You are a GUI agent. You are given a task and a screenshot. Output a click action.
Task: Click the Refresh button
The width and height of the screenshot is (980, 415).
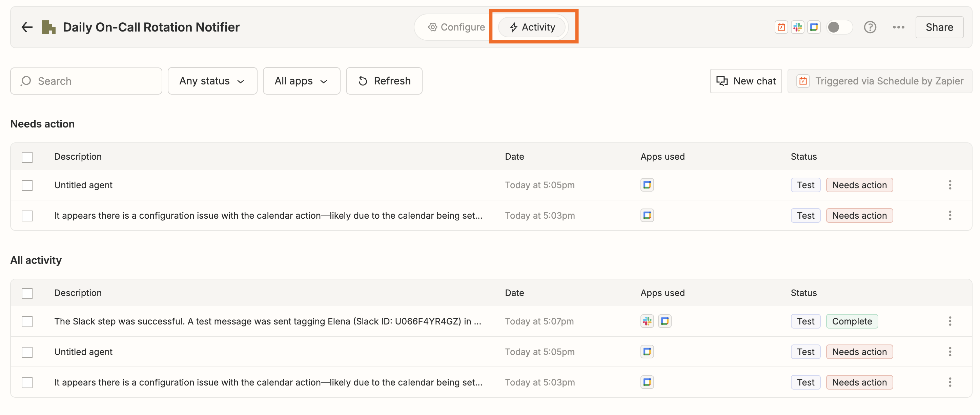click(384, 81)
